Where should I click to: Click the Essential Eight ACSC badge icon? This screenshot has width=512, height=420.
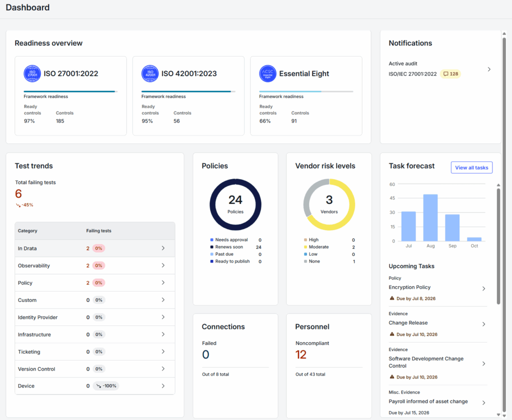pyautogui.click(x=268, y=73)
